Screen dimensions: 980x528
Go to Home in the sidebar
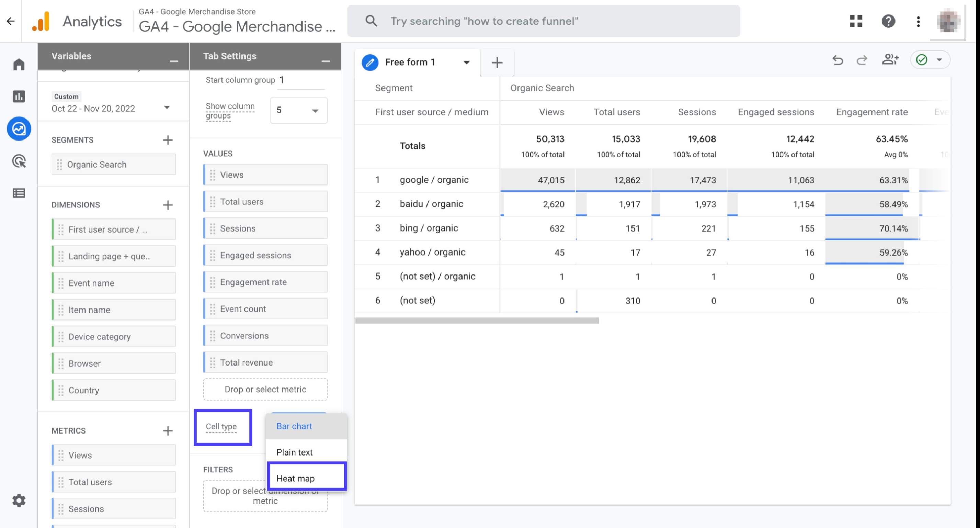coord(19,64)
